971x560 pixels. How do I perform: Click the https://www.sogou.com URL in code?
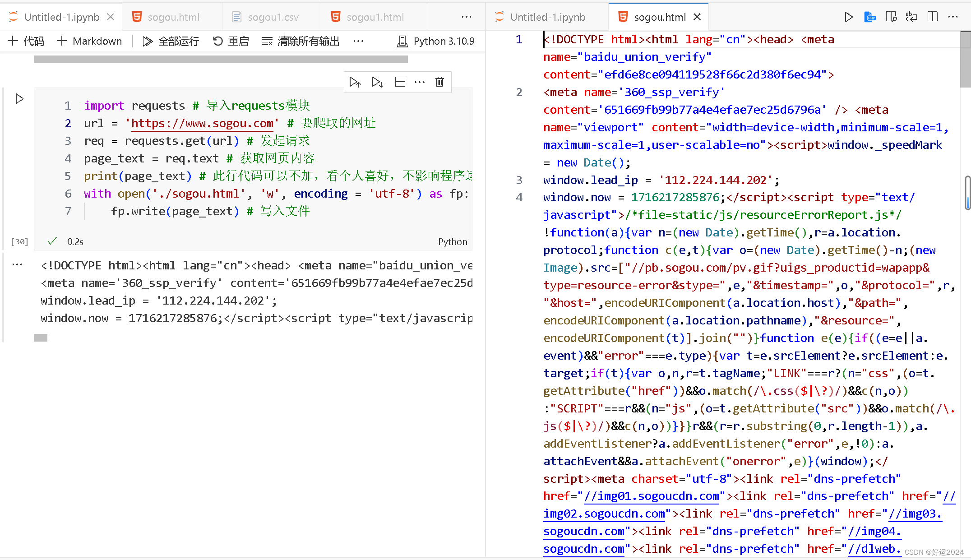(x=202, y=123)
